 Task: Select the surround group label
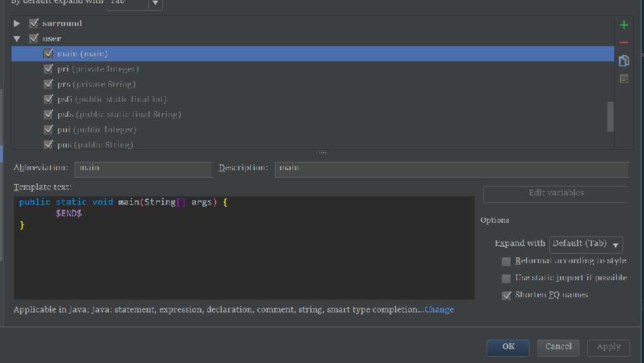click(62, 23)
